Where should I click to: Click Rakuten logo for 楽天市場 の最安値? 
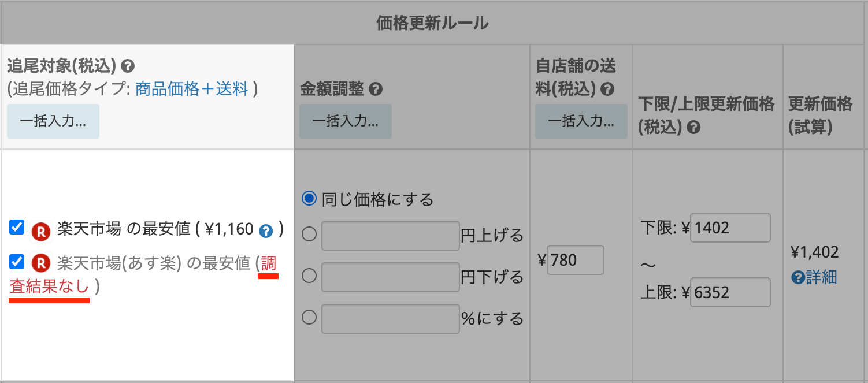tap(41, 230)
